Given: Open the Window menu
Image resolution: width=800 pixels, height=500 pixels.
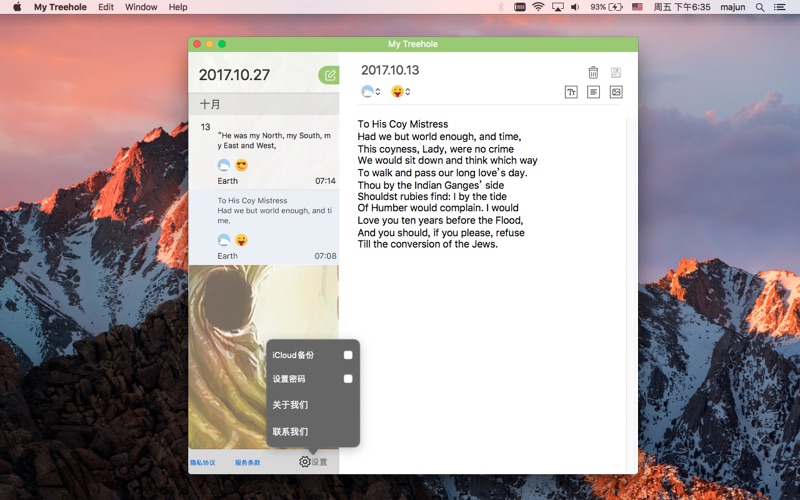Looking at the screenshot, I should click(x=141, y=7).
